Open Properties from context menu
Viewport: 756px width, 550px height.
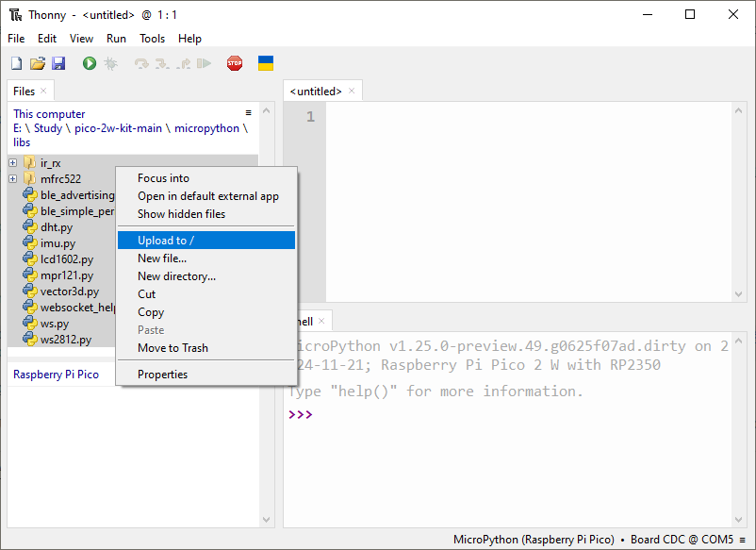click(x=206, y=374)
